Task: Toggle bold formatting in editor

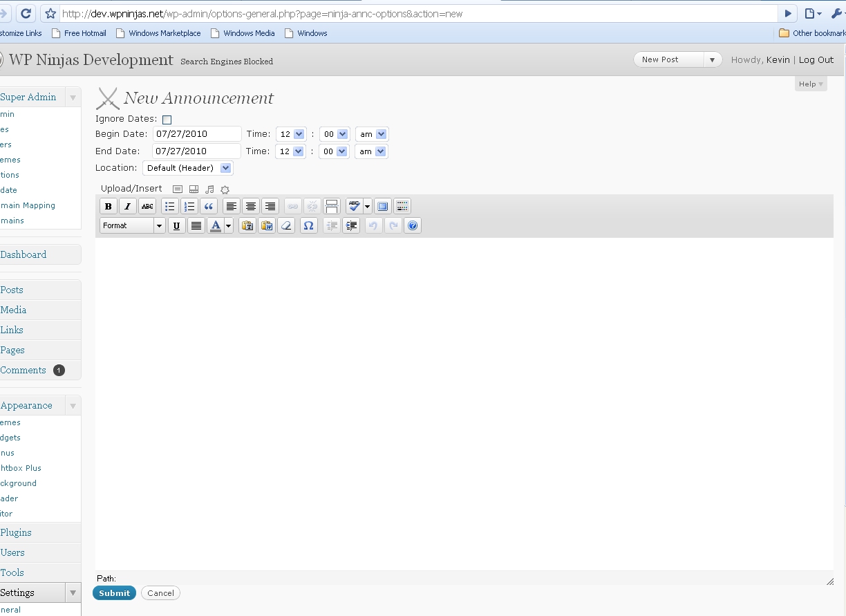Action: [x=109, y=206]
